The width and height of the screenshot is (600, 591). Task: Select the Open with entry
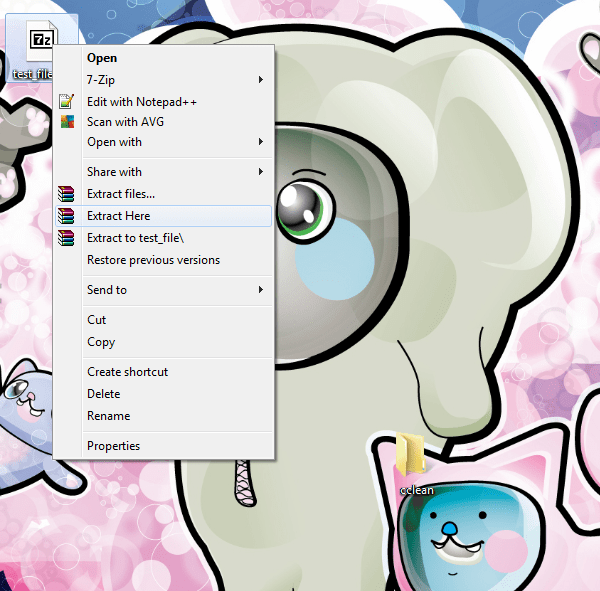[164, 142]
